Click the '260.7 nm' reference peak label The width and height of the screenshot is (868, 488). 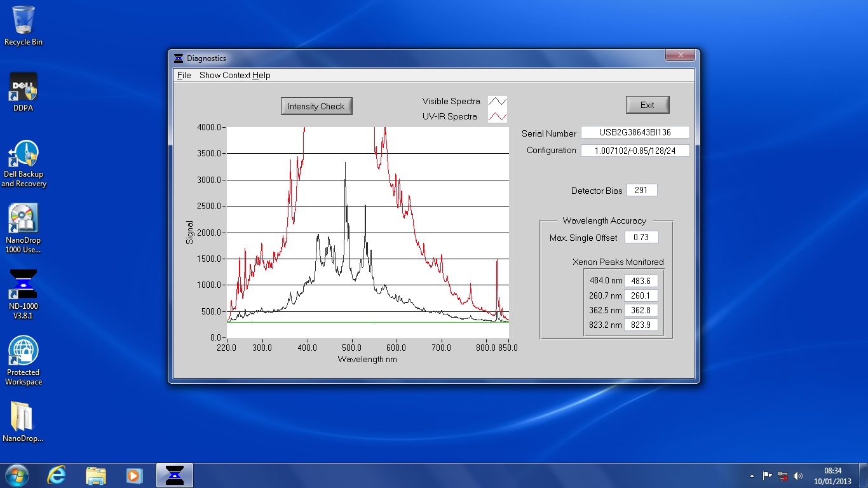coord(606,295)
